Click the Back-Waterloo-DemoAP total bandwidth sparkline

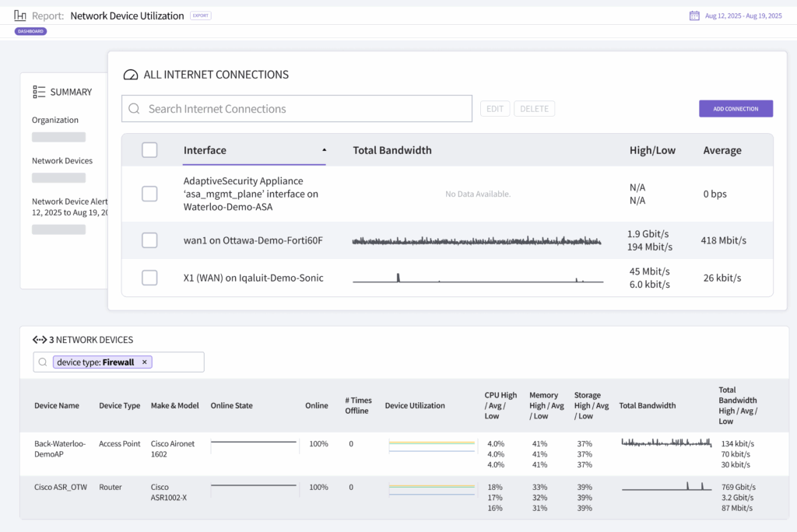(666, 443)
